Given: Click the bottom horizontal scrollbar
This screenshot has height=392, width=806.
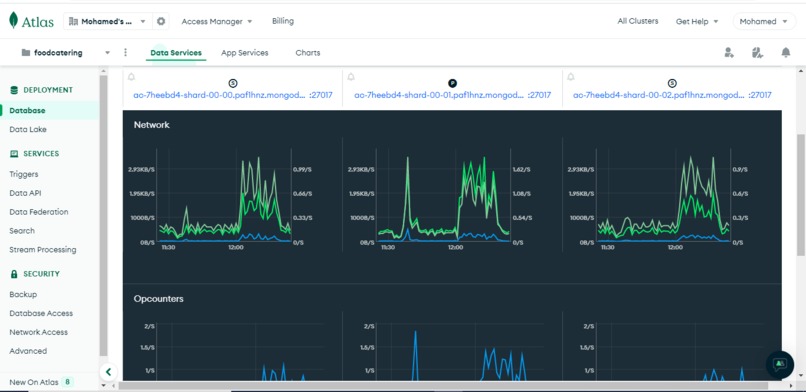Looking at the screenshot, I should coord(443,385).
